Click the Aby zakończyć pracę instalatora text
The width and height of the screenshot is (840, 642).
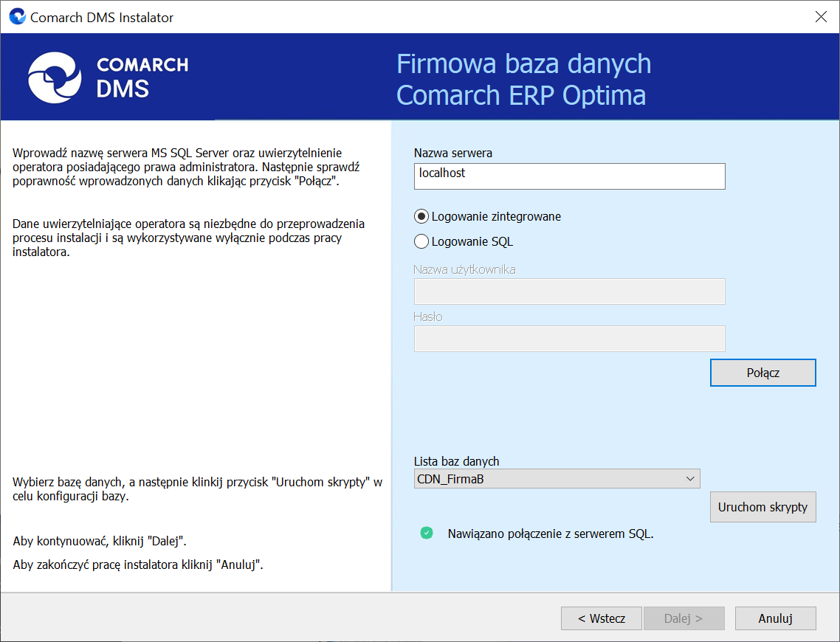click(x=138, y=565)
